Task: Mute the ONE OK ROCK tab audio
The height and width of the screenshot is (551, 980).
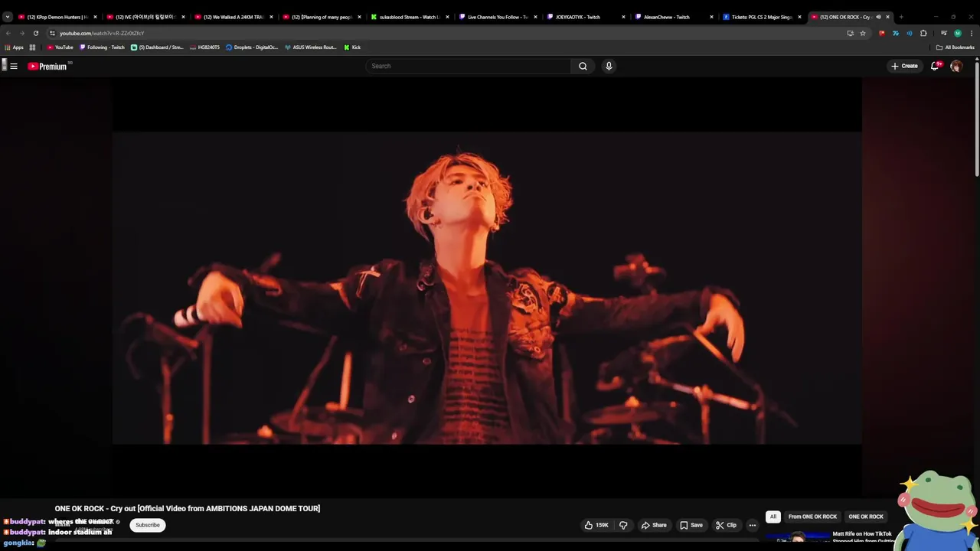Action: (878, 17)
